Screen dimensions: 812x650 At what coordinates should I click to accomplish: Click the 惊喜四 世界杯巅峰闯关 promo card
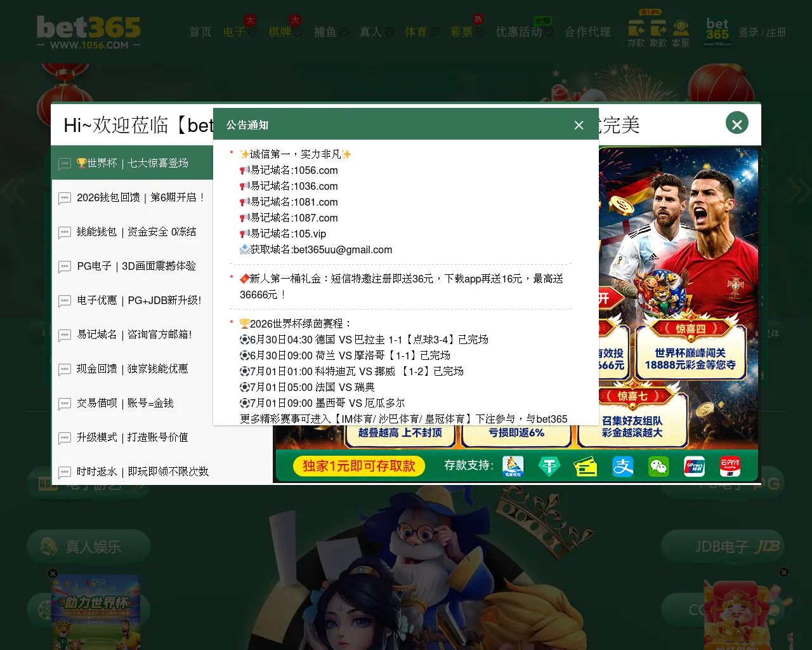pos(690,350)
